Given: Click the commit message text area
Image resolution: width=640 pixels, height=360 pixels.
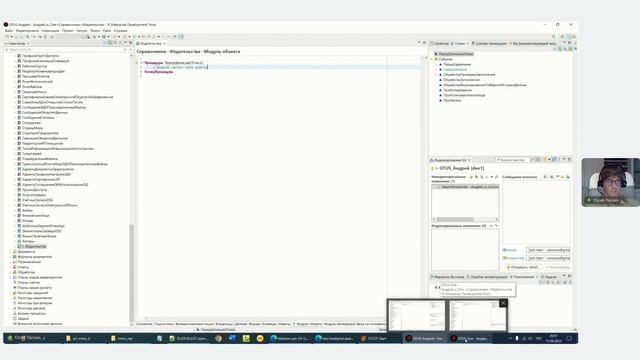Looking at the screenshot, I should (536, 212).
